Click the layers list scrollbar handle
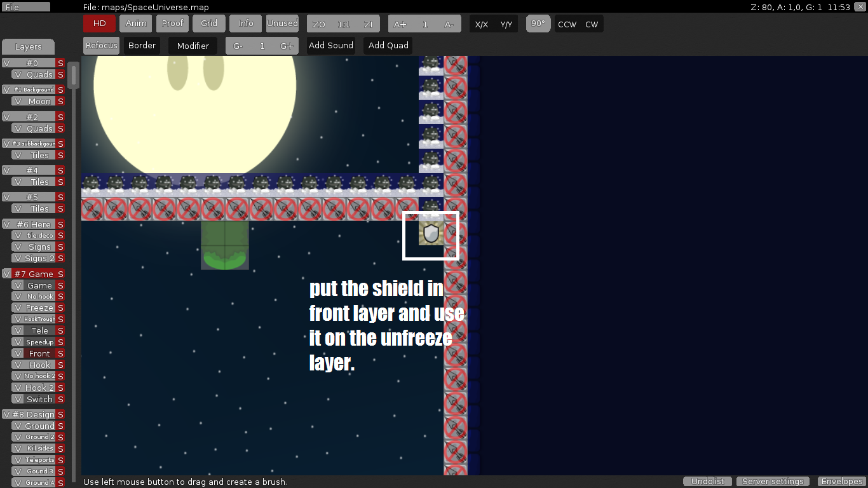 74,75
